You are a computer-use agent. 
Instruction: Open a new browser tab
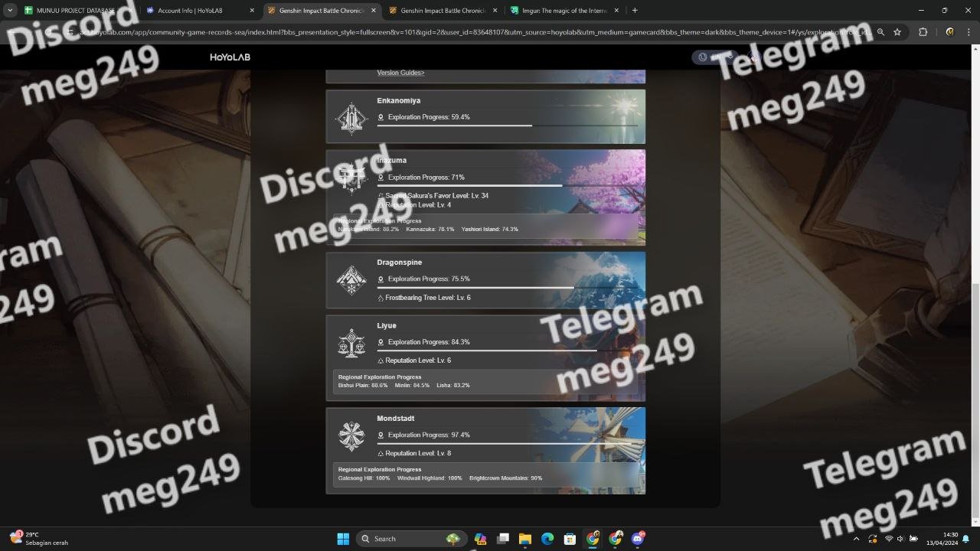635,11
